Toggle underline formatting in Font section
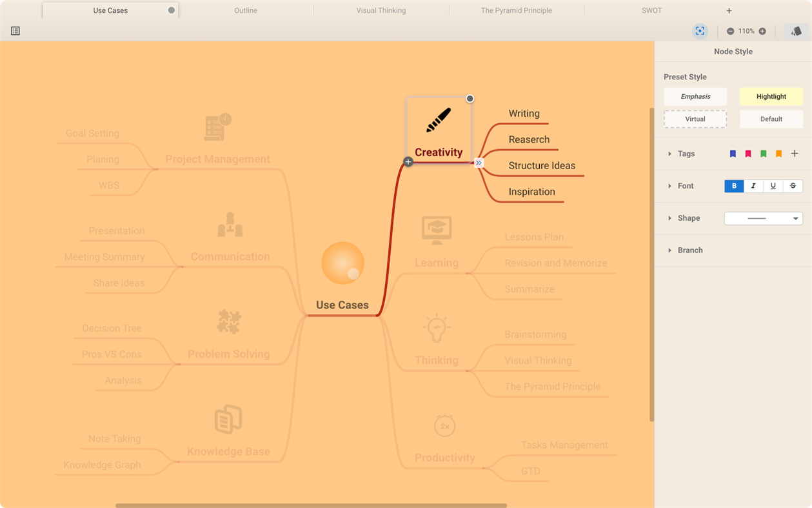The image size is (812, 508). [773, 186]
